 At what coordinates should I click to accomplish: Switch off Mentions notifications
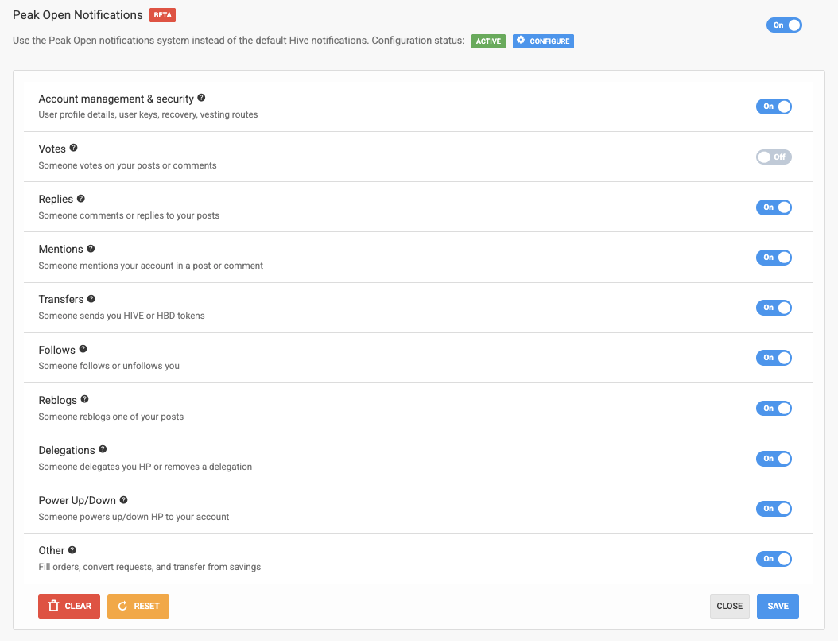774,258
